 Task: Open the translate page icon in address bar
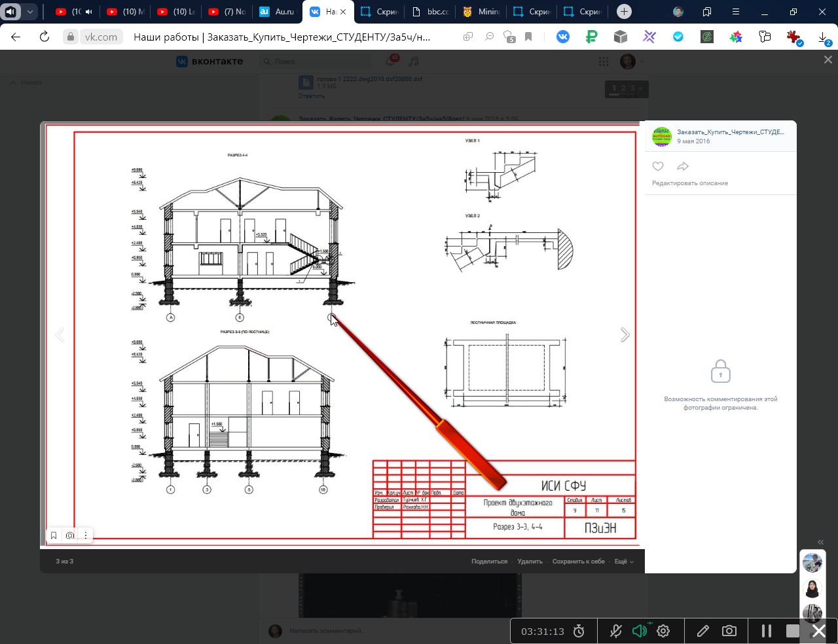point(468,37)
